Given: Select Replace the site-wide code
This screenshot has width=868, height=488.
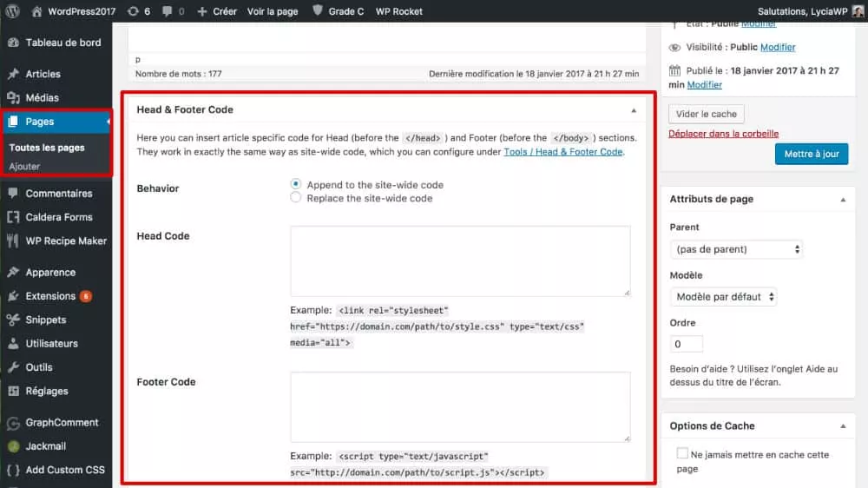Looking at the screenshot, I should pos(296,198).
